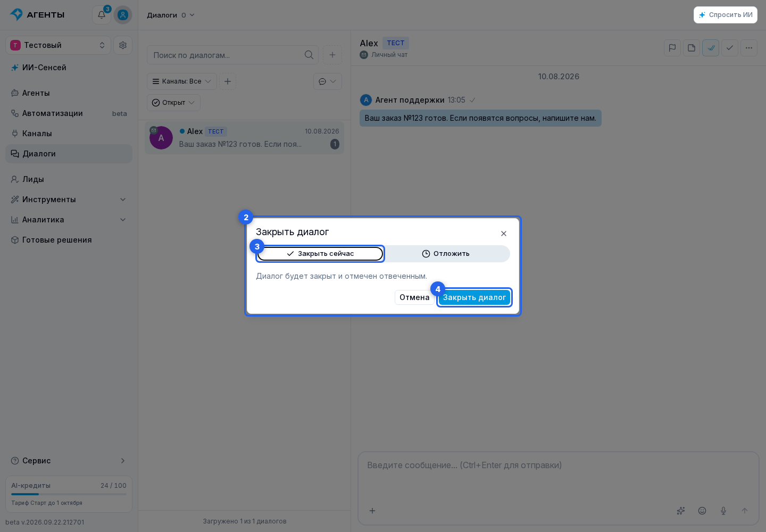The height and width of the screenshot is (532, 766).
Task: Click the AI-кредиты progress bar
Action: click(x=69, y=494)
